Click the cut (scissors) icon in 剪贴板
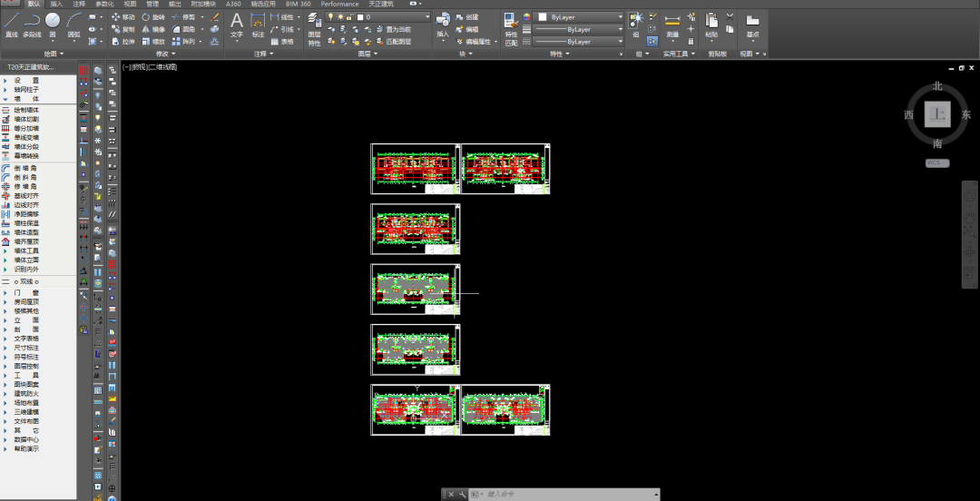Screen dimensions: 980x501 pos(730,17)
